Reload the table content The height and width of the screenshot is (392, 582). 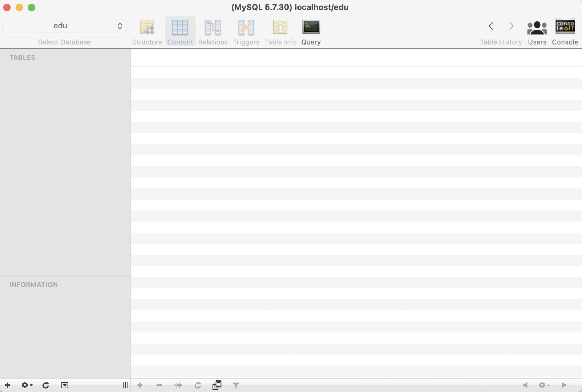coord(198,385)
